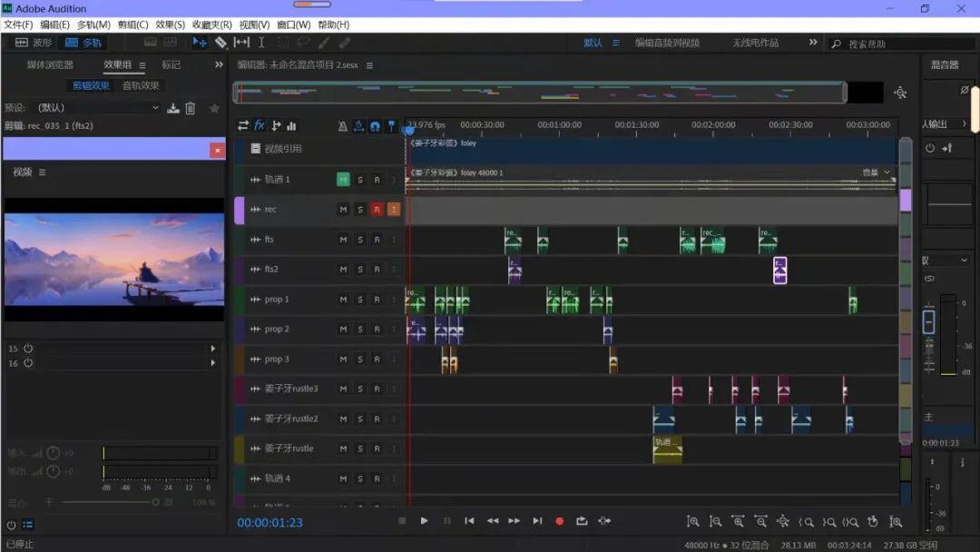Toggle effects rack power button
Viewport: 980px width, 552px height.
pos(11,525)
